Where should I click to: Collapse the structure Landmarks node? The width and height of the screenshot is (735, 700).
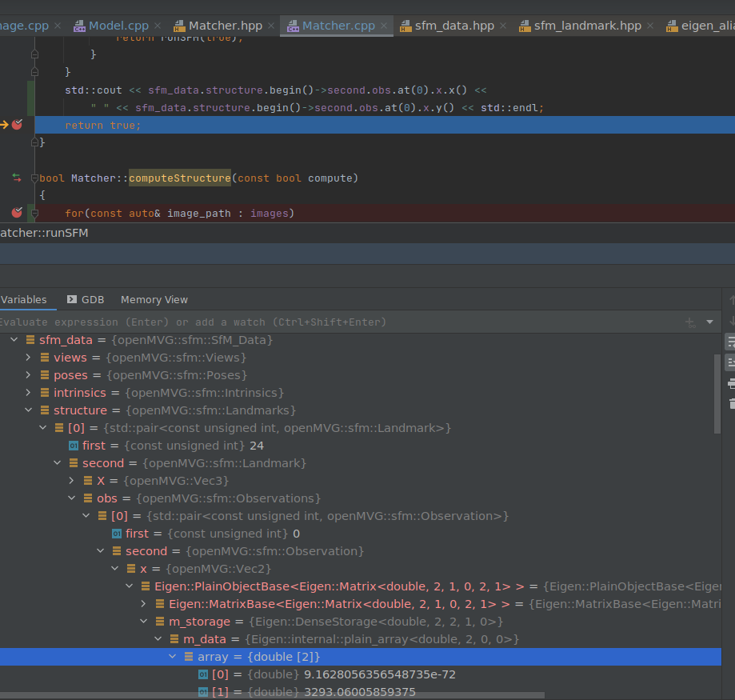[28, 410]
